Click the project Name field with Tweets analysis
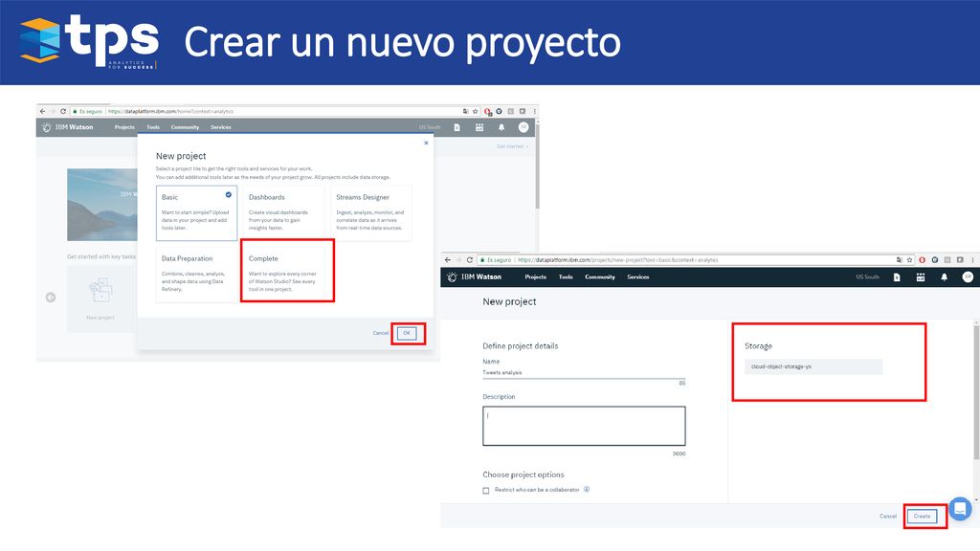The image size is (980, 551). (584, 372)
